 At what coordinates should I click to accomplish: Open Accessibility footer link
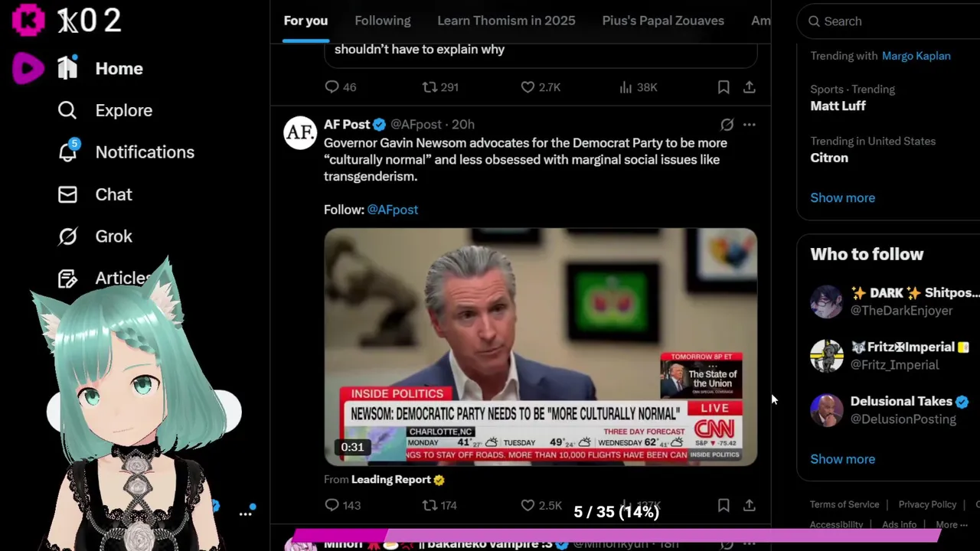click(x=836, y=525)
